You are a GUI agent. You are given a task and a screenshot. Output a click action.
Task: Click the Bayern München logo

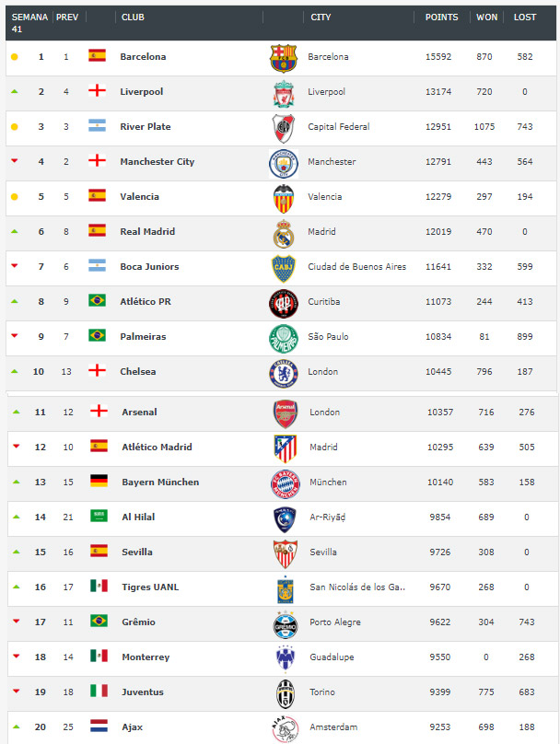tap(286, 484)
